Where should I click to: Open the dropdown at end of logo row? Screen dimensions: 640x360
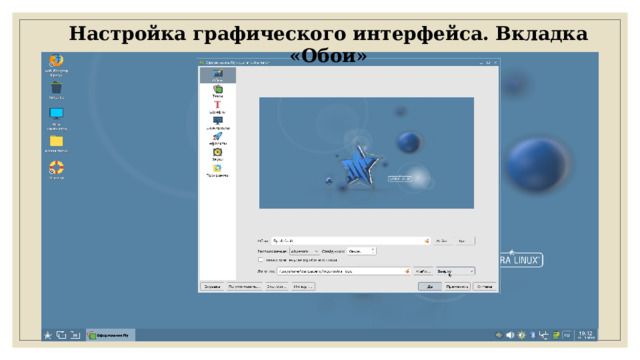click(x=455, y=271)
